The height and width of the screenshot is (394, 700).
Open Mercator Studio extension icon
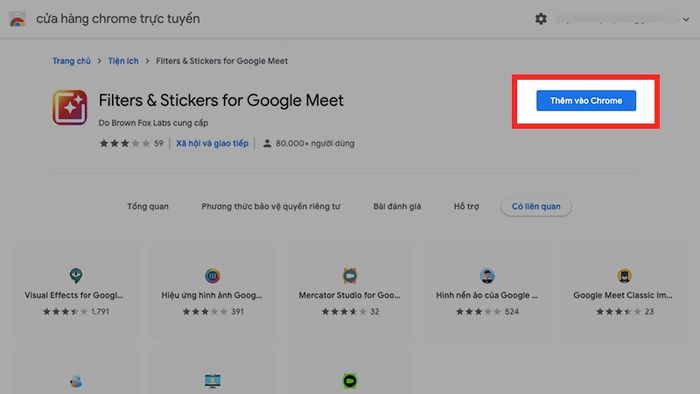[350, 276]
